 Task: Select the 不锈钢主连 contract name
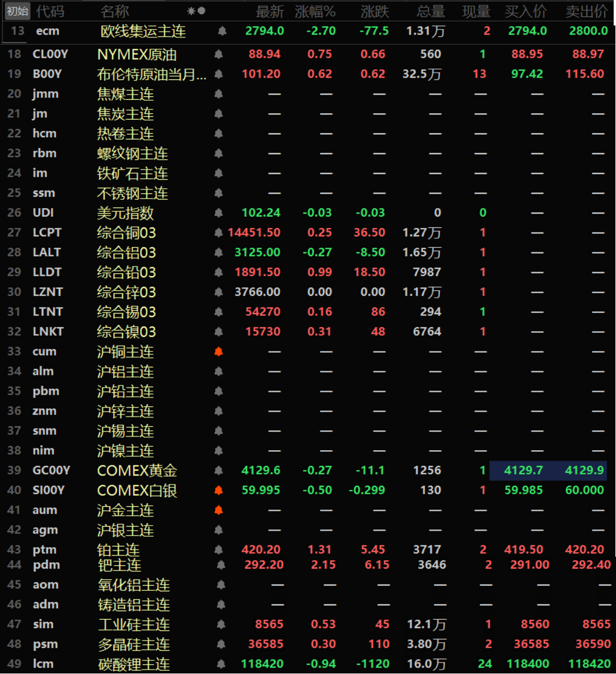[x=132, y=193]
